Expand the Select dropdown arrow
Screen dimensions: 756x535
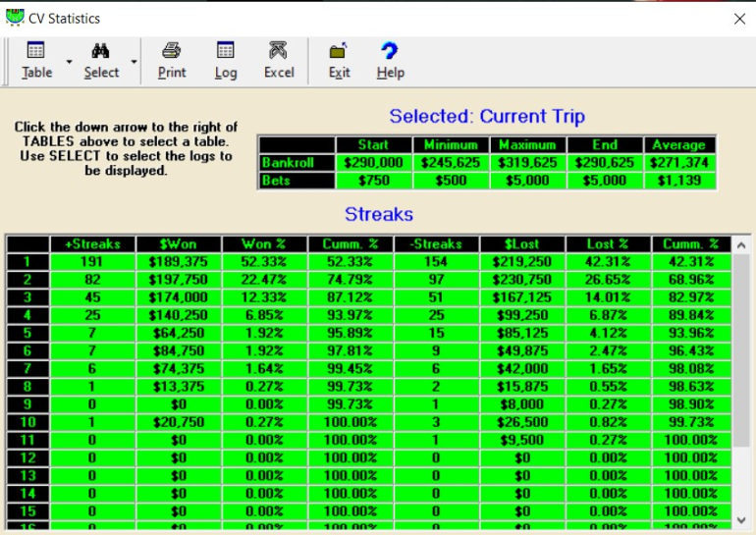(x=134, y=62)
